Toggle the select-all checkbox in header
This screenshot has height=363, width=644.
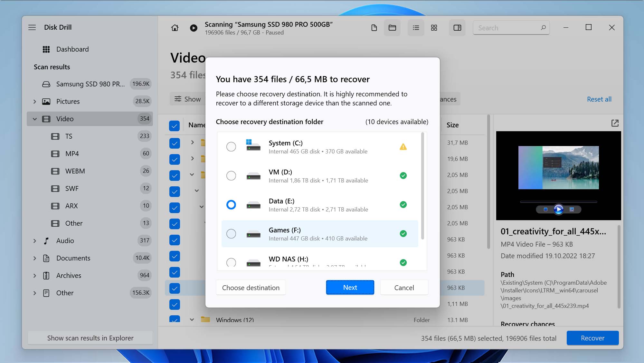[174, 126]
